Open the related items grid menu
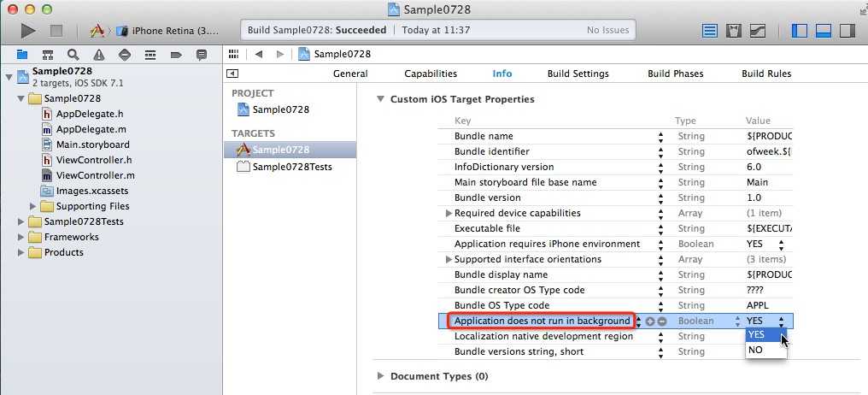The width and height of the screenshot is (868, 395). click(x=233, y=54)
